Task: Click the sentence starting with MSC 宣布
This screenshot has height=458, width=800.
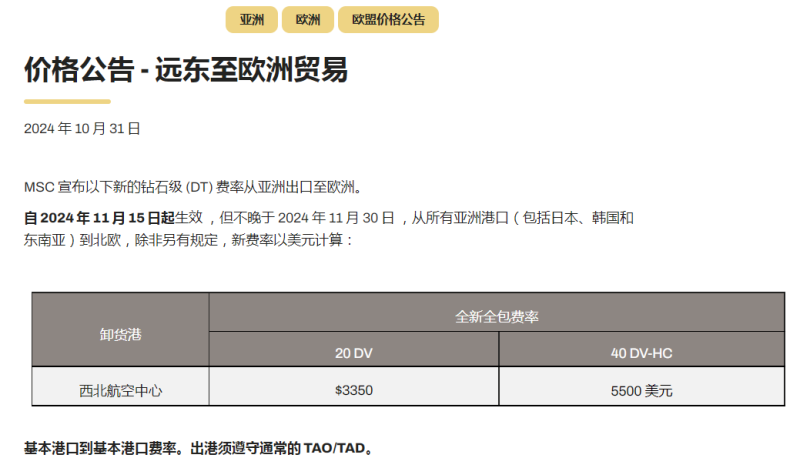Action: click(192, 187)
